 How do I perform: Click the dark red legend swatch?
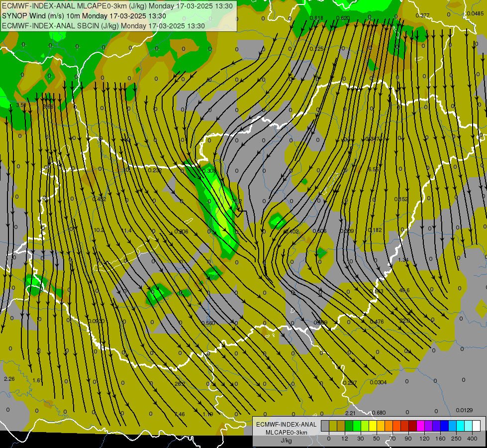(x=412, y=426)
